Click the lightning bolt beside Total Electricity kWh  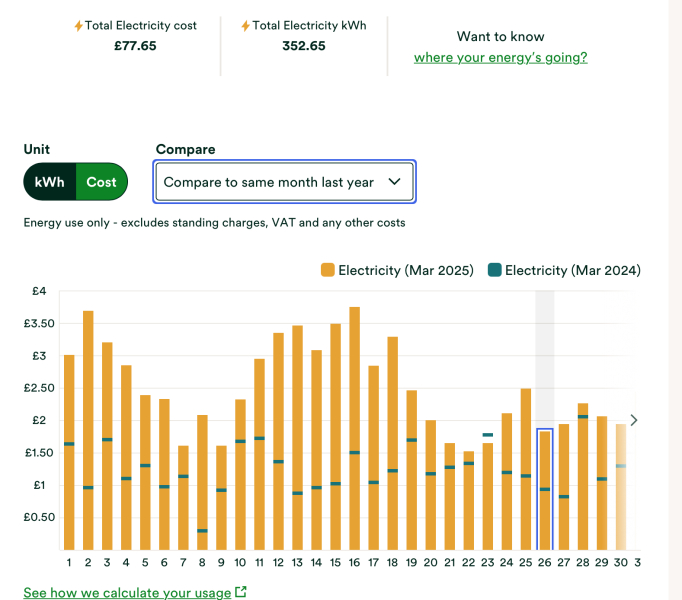(245, 25)
